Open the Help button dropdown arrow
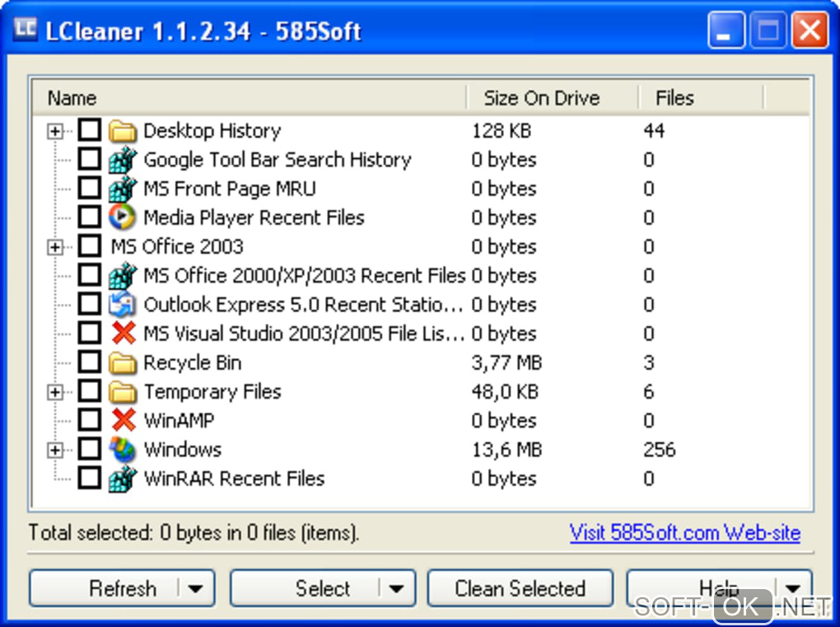This screenshot has height=627, width=840. point(793,588)
